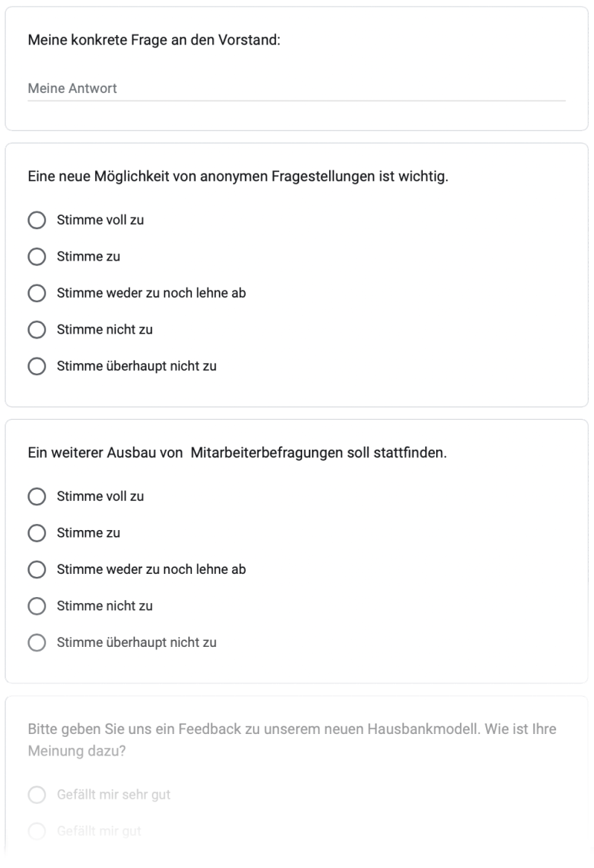
Task: Select 'Stimme voll zu' for anonyme Fragestellungen
Action: coord(36,220)
